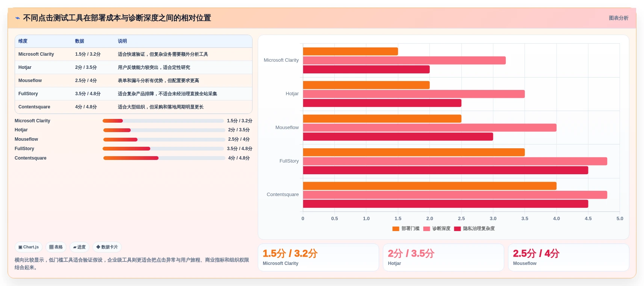Click Contentsquare pink 诊断深度 bar
This screenshot has width=644, height=286.
click(455, 195)
